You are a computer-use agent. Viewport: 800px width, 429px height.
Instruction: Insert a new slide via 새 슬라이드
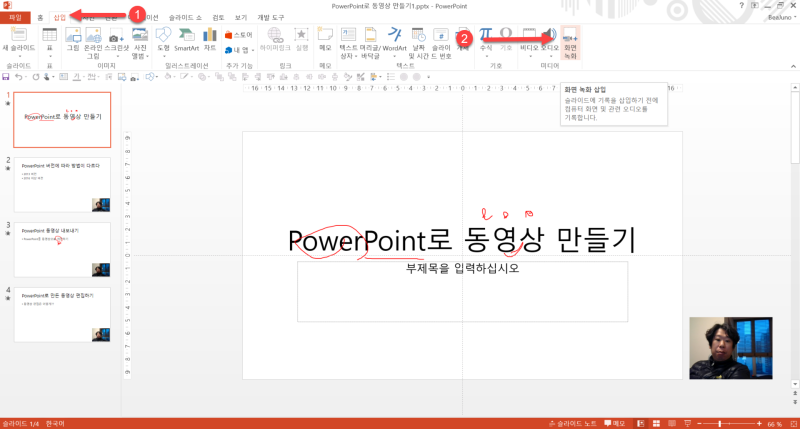pyautogui.click(x=19, y=43)
